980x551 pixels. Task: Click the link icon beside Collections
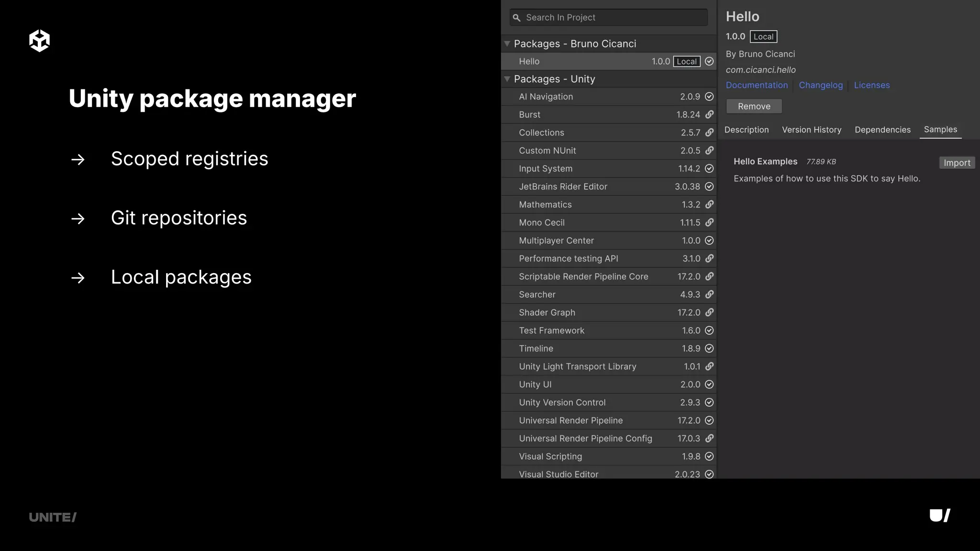pos(709,132)
